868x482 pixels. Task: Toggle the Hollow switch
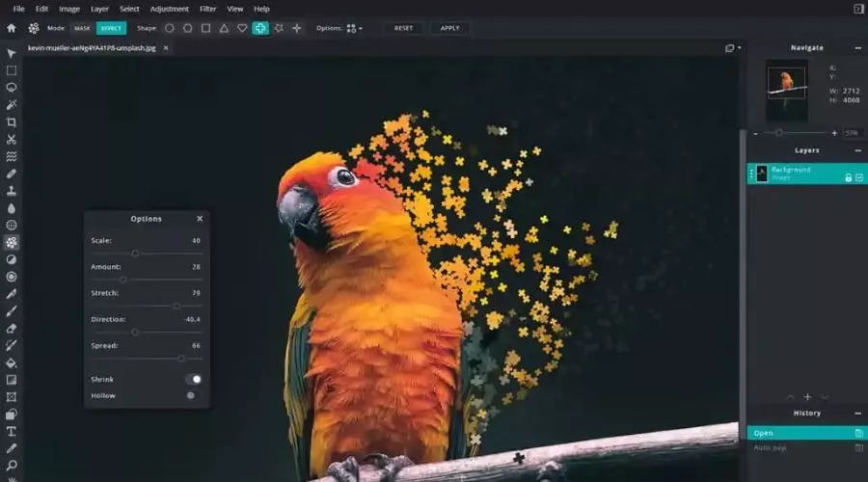(x=191, y=395)
